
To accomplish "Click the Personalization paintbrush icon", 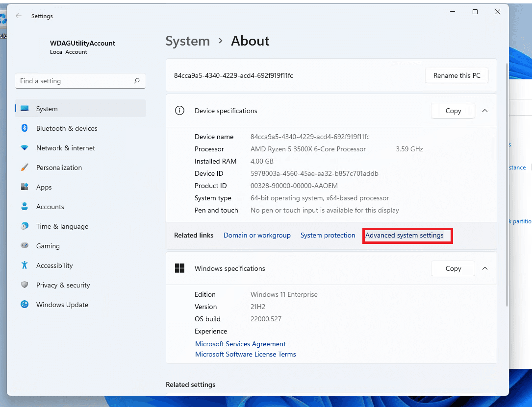I will click(25, 168).
